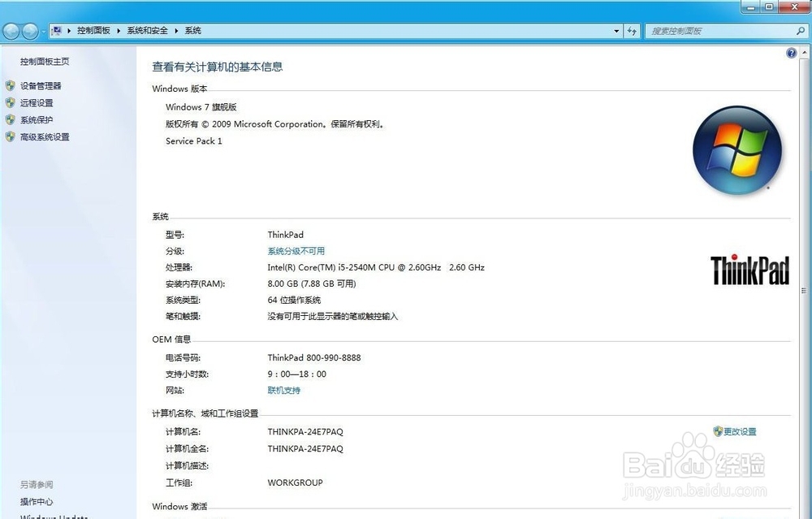Select 系统和安全 breadcrumb in address bar
Screen dimensions: 812x519
148,31
